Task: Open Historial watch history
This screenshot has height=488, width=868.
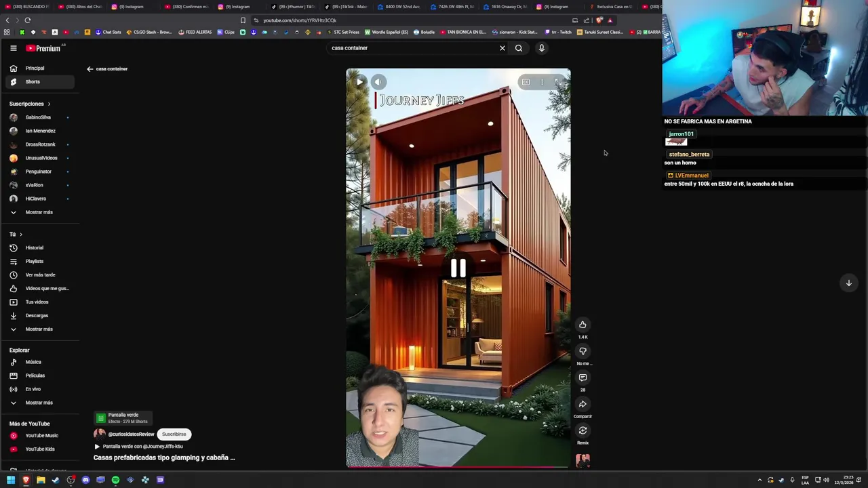Action: [x=39, y=248]
